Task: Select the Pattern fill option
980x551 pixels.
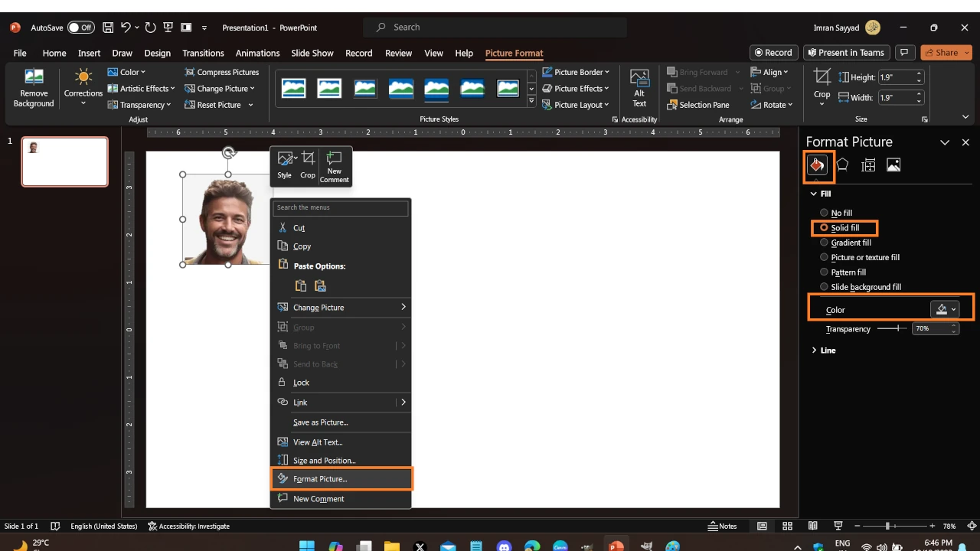Action: [x=843, y=272]
